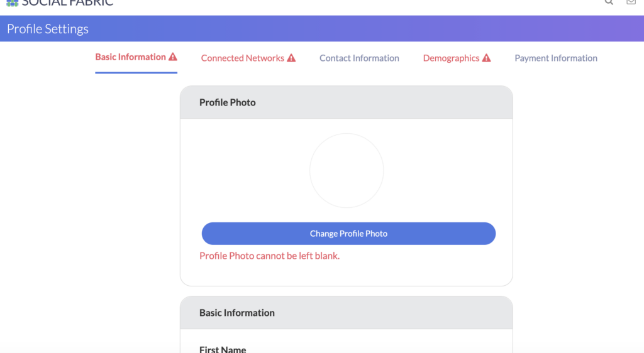
Task: Click the warning triangle beside Connected Networks
Action: (x=291, y=58)
